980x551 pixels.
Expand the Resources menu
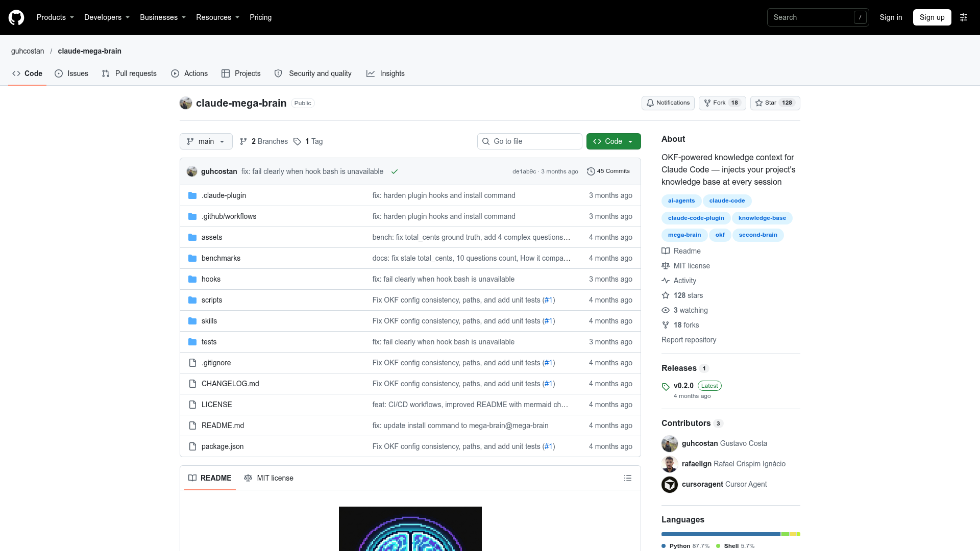(x=217, y=17)
